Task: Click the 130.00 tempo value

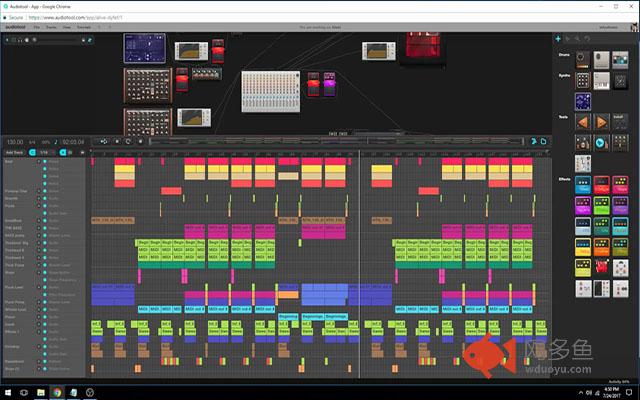Action: 15,142
